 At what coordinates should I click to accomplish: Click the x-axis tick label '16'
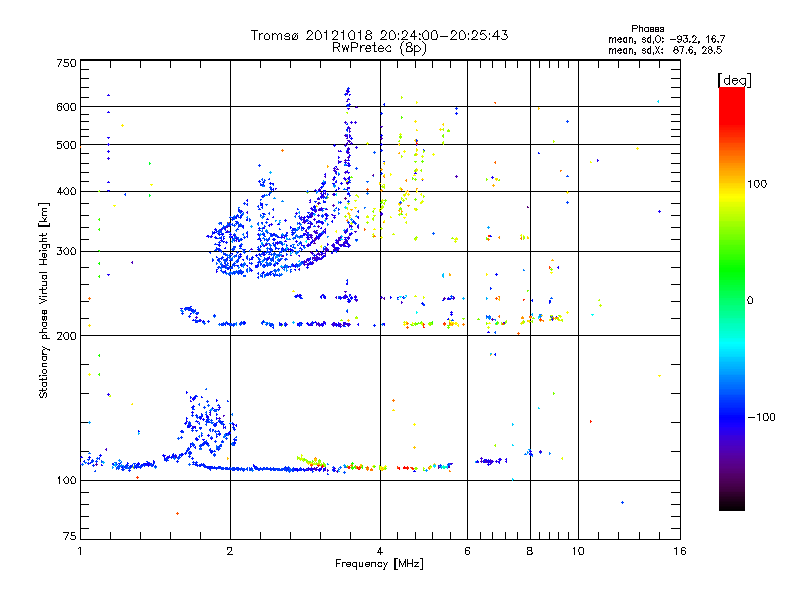(680, 551)
